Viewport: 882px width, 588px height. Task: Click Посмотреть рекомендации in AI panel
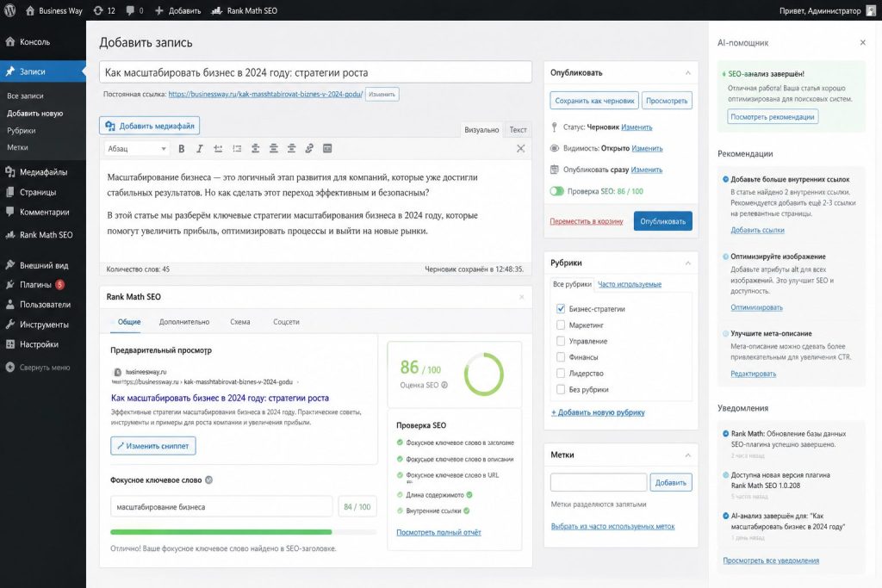coord(773,117)
